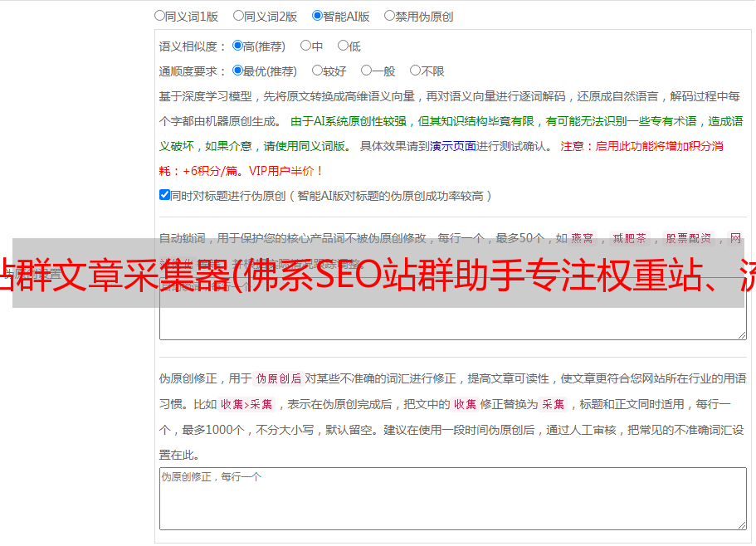
Task: Click the 通顺度要求 label
Action: tap(193, 71)
